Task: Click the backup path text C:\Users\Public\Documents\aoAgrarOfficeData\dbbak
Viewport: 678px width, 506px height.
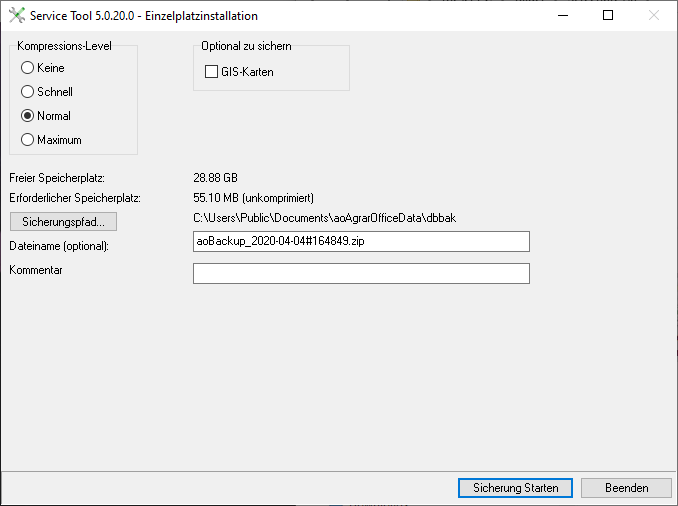Action: click(324, 218)
